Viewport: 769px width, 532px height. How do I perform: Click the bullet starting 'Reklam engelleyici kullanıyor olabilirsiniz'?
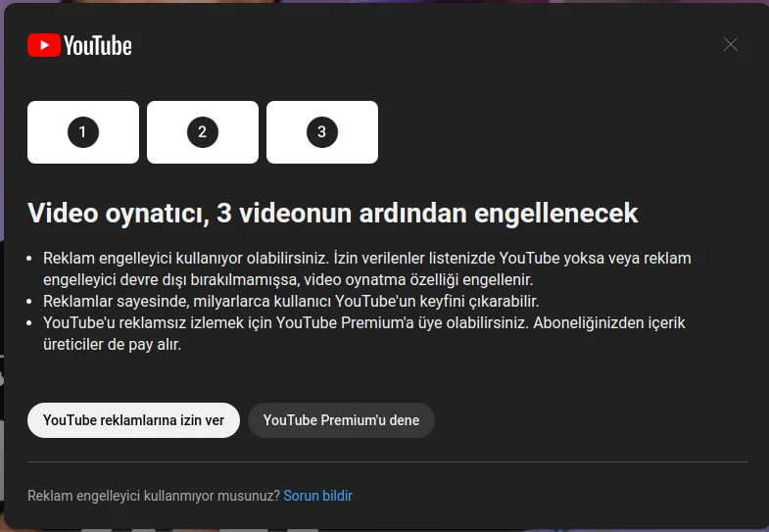tap(366, 268)
